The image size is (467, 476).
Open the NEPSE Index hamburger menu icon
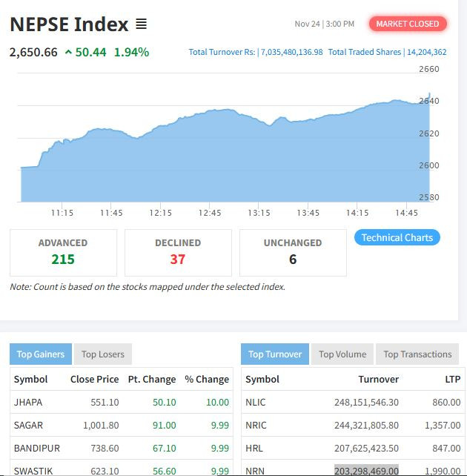tap(141, 24)
